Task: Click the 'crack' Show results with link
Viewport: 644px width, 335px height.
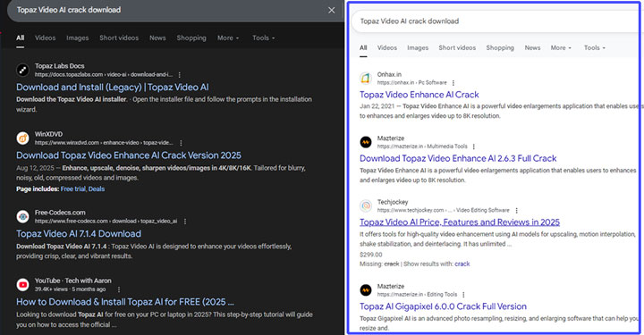Action: point(462,264)
